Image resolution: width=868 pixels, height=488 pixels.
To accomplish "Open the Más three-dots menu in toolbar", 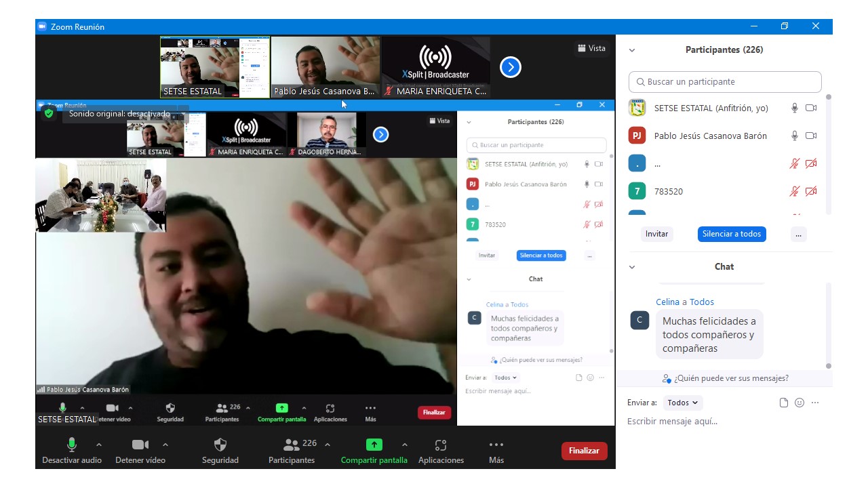I will click(x=496, y=445).
